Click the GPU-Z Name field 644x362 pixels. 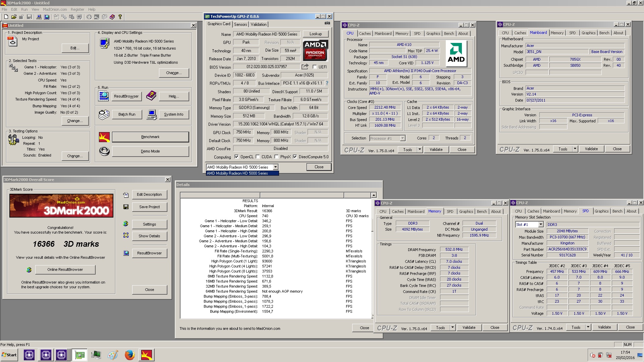pos(267,34)
